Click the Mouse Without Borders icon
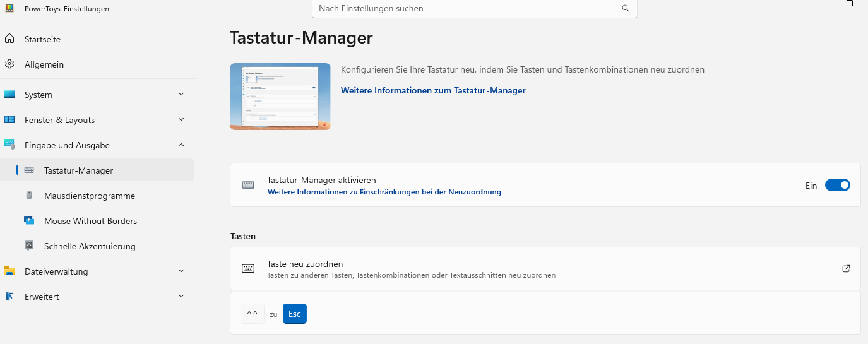The image size is (868, 344). point(29,221)
